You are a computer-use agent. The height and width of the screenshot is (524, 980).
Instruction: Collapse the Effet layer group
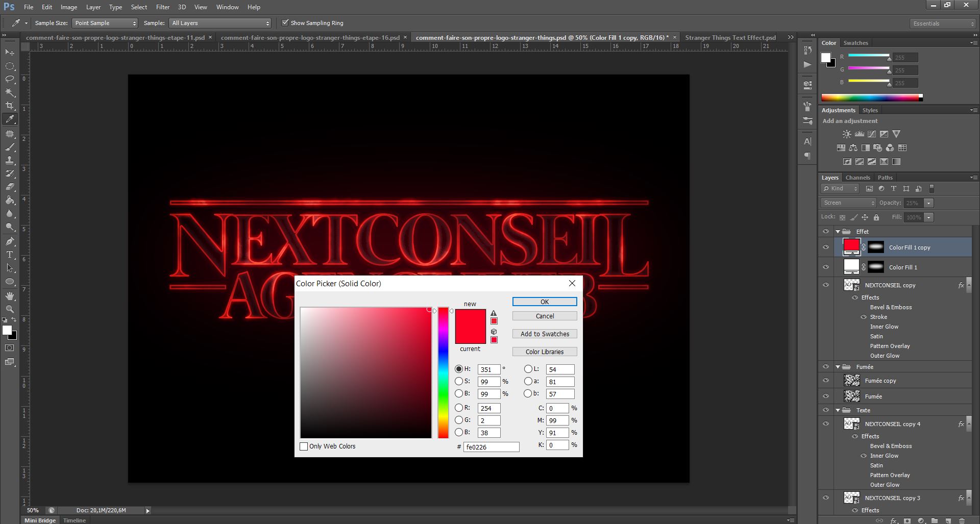(838, 232)
